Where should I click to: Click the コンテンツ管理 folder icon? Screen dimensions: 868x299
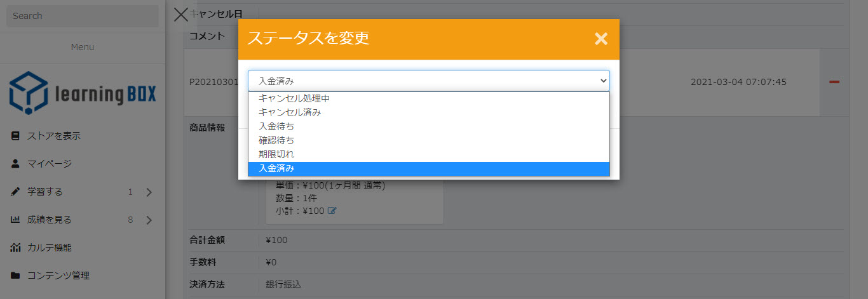[x=15, y=276]
